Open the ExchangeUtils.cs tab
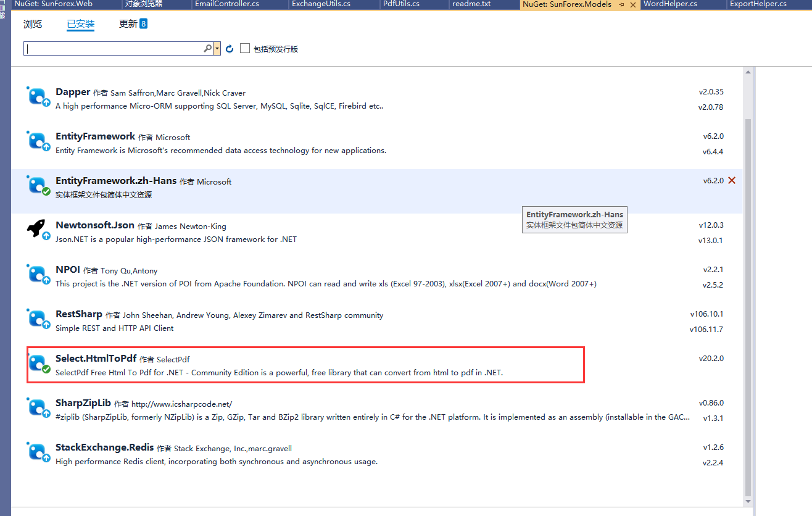 tap(321, 4)
